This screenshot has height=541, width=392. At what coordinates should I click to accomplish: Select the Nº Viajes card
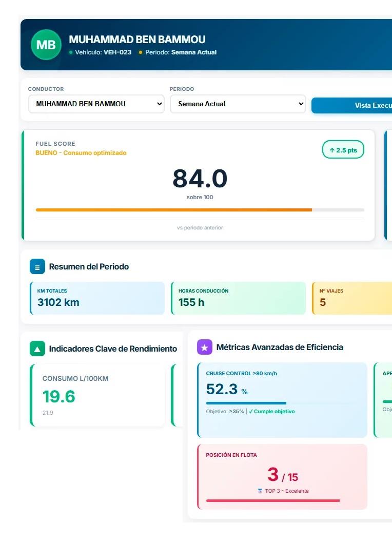coord(351,298)
